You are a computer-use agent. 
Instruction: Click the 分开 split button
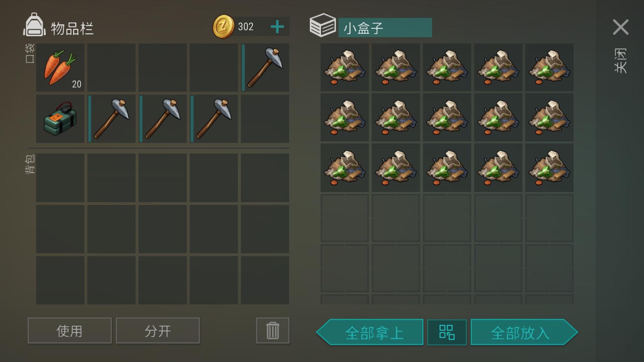[158, 330]
